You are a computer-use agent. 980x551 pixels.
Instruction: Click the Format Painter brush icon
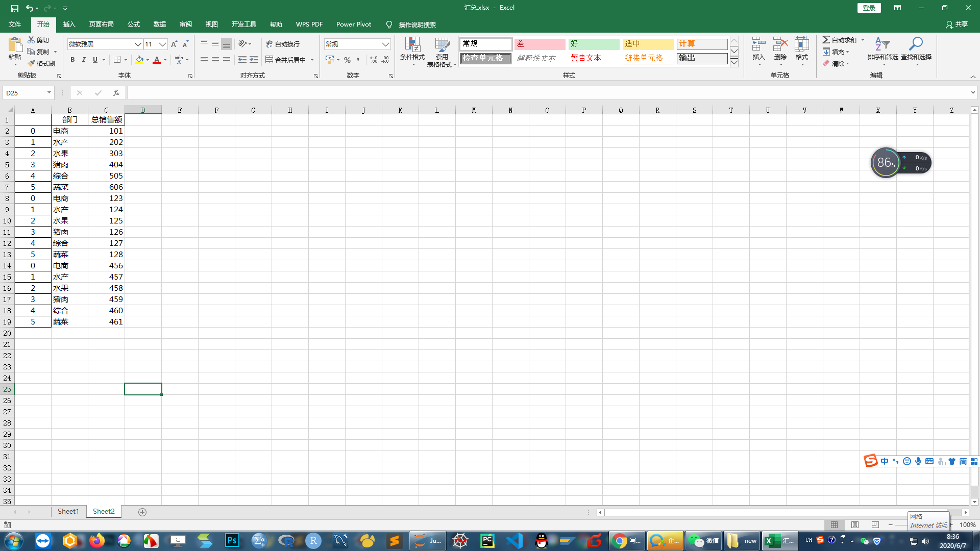coord(32,63)
